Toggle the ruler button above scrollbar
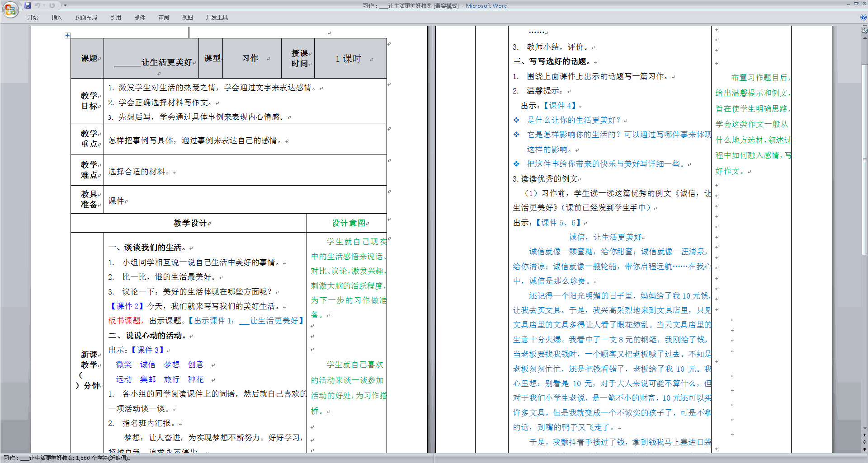 click(x=864, y=31)
